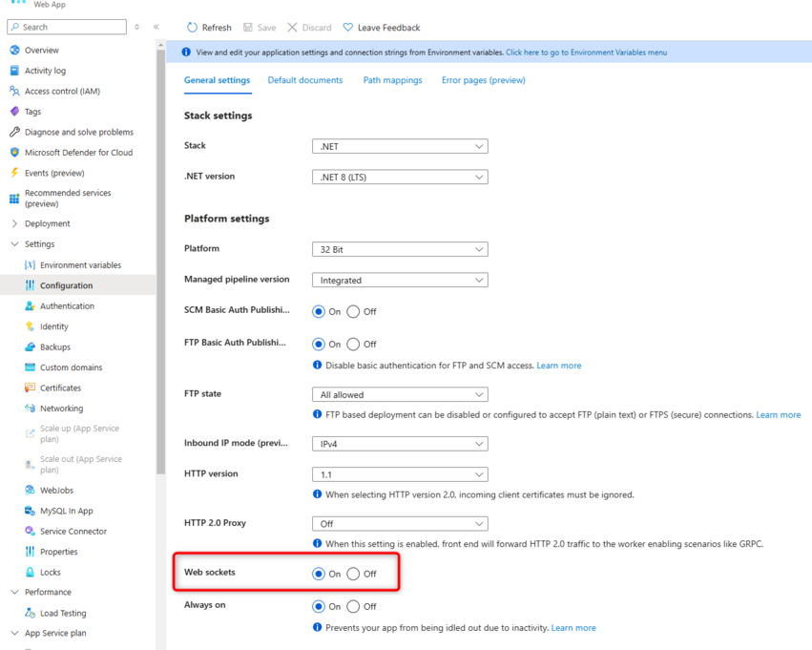Switch to Default documents tab

click(x=304, y=80)
